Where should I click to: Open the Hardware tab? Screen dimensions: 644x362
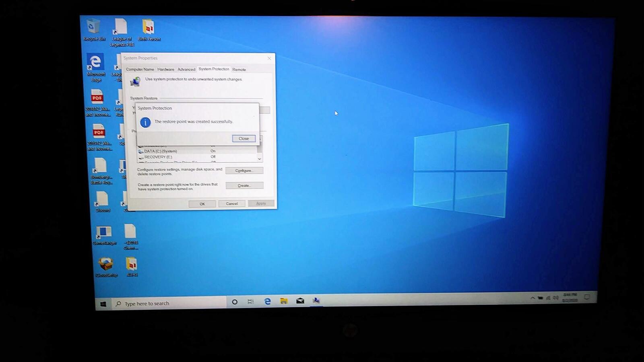(166, 69)
